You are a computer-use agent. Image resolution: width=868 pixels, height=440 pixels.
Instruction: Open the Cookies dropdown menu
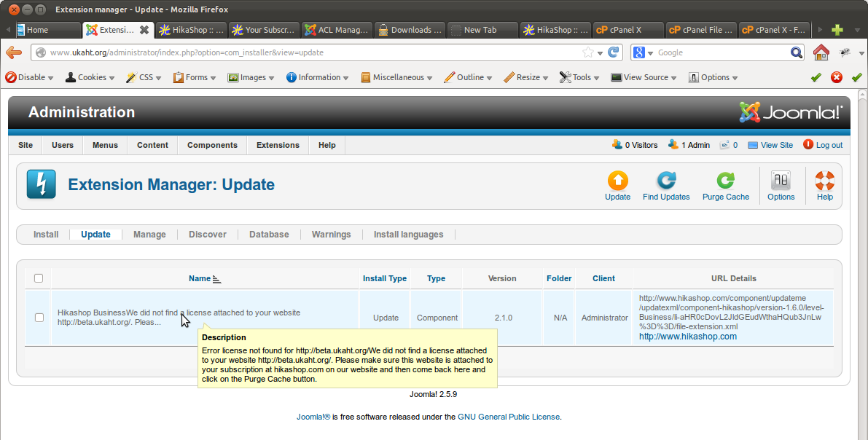(x=90, y=77)
